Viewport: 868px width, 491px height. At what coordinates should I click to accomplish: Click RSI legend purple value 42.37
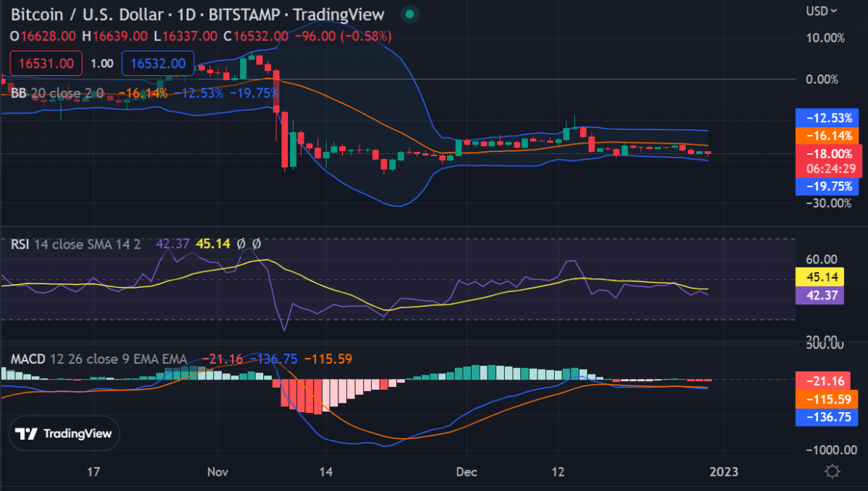(171, 244)
